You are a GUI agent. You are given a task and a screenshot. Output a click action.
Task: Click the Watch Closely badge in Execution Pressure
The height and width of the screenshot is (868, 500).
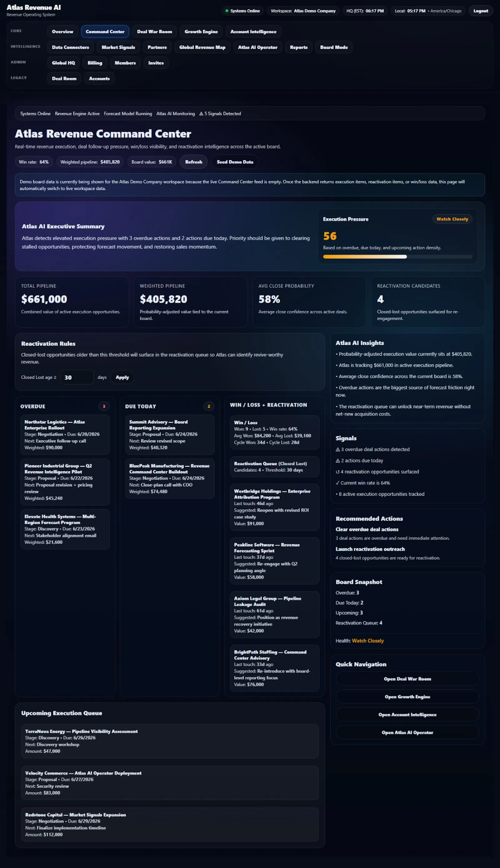pyautogui.click(x=452, y=219)
